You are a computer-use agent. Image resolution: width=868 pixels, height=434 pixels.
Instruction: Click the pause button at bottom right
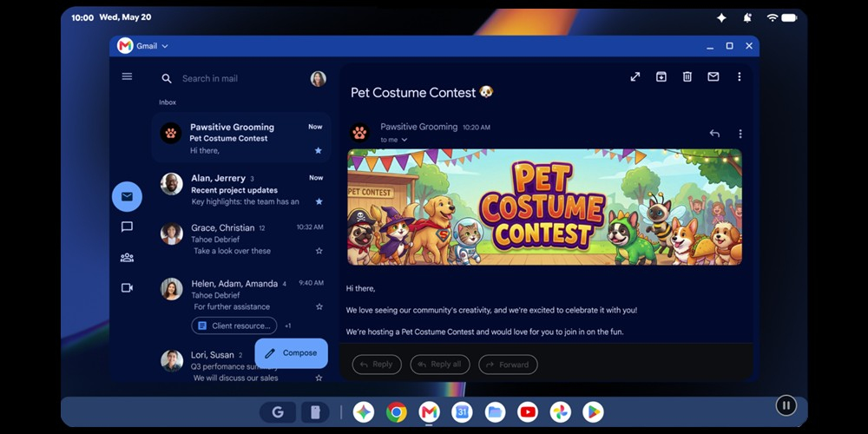tap(786, 405)
